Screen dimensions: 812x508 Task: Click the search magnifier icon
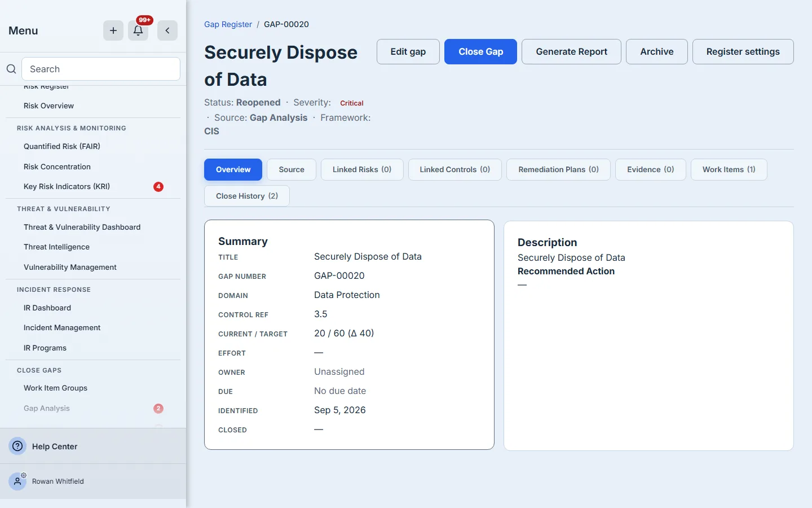click(x=11, y=69)
